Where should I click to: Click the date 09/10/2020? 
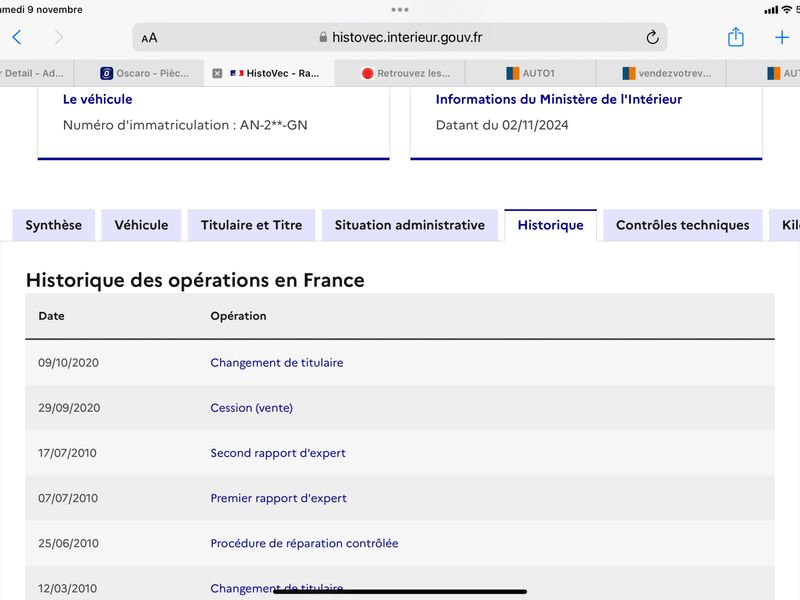68,363
